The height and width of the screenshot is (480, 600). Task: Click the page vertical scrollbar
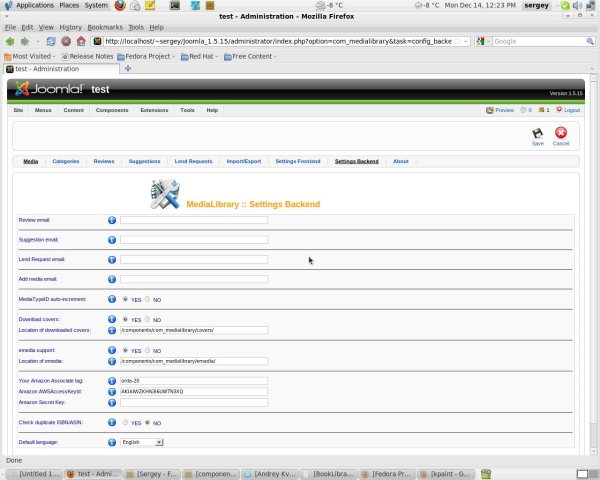593,264
